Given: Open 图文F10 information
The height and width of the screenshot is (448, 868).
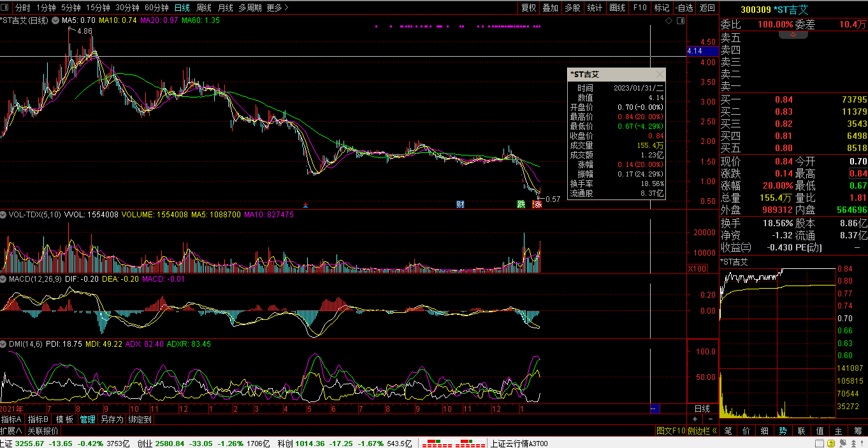Looking at the screenshot, I should 670,431.
